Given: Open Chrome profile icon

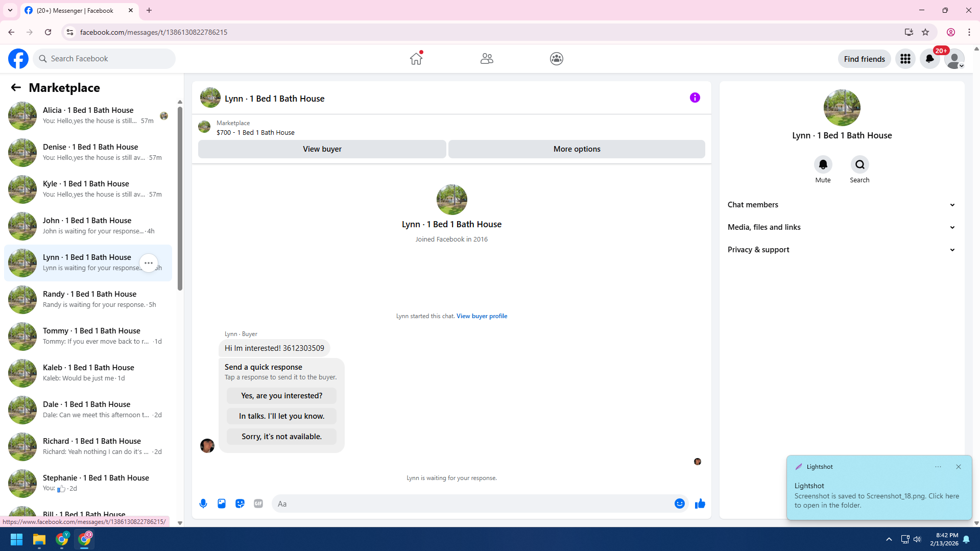Looking at the screenshot, I should click(951, 32).
